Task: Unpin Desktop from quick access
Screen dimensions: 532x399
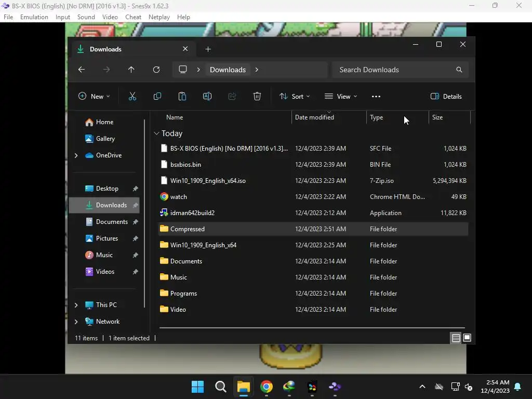Action: [x=136, y=189]
